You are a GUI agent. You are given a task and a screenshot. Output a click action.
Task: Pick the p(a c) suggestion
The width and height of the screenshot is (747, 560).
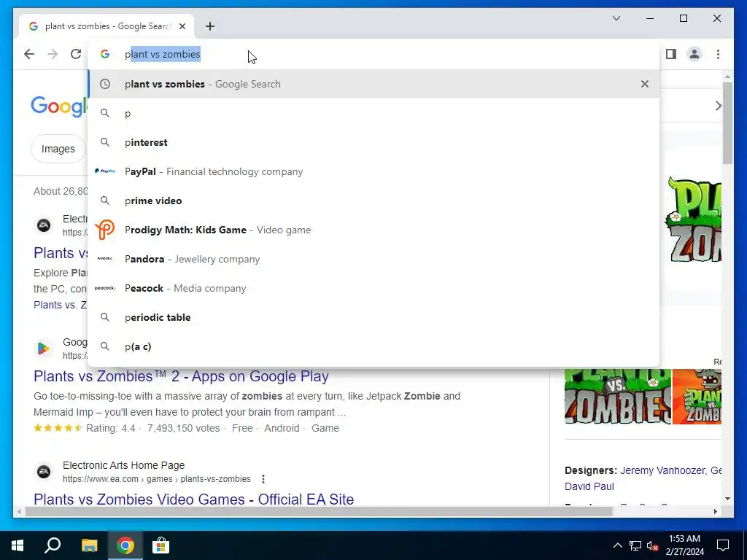pos(373,346)
